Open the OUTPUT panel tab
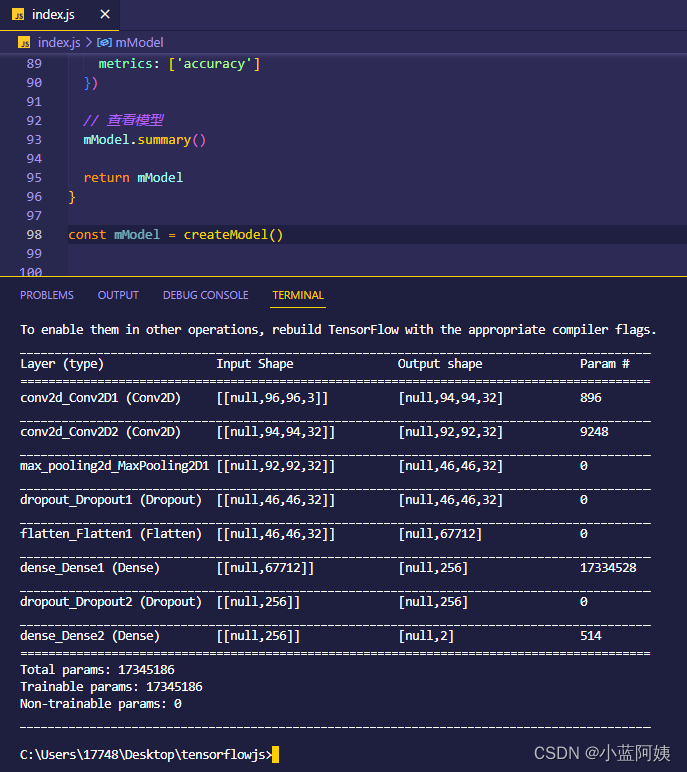This screenshot has width=687, height=772. tap(118, 295)
